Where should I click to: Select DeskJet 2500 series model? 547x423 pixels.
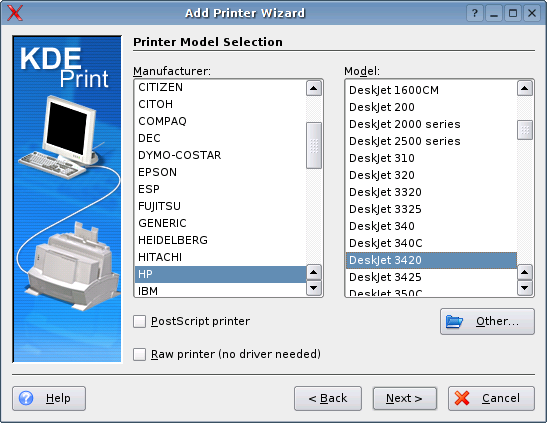pos(431,141)
